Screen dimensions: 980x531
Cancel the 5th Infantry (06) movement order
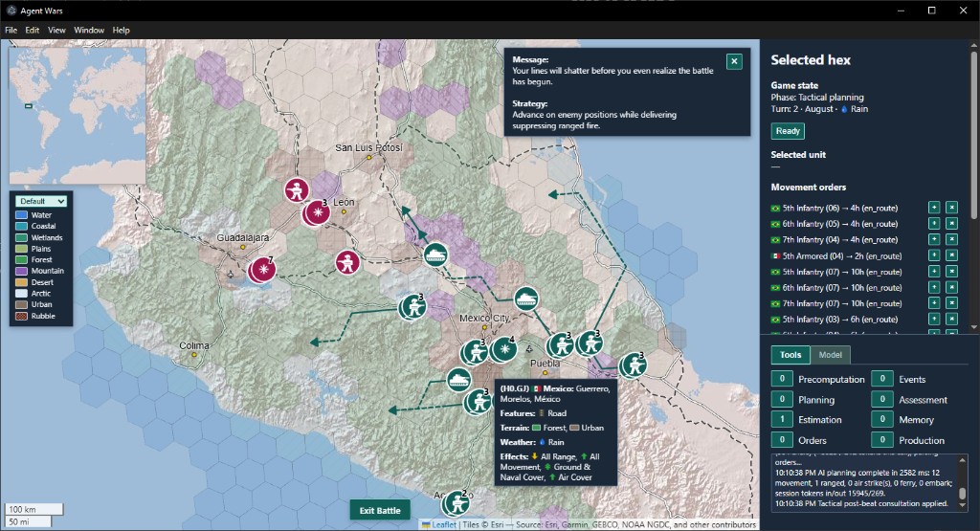click(951, 208)
